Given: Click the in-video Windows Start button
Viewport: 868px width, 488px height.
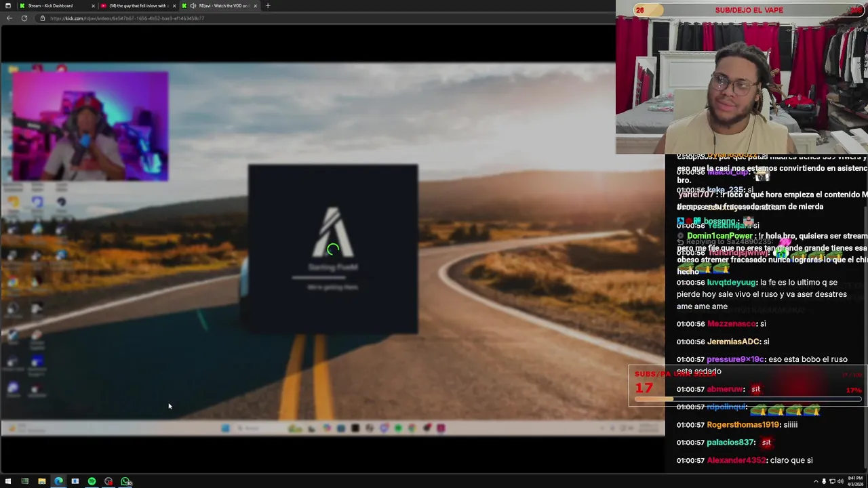Looking at the screenshot, I should tap(226, 428).
